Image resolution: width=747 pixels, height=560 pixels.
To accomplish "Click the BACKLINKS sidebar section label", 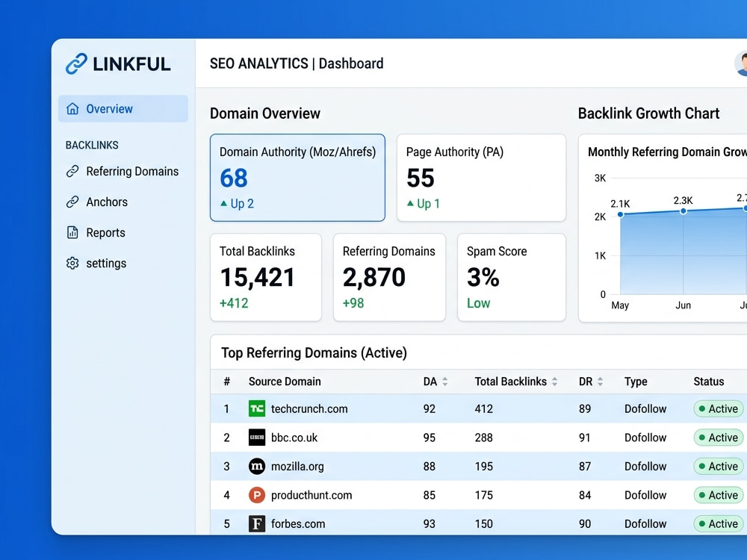I will click(92, 146).
